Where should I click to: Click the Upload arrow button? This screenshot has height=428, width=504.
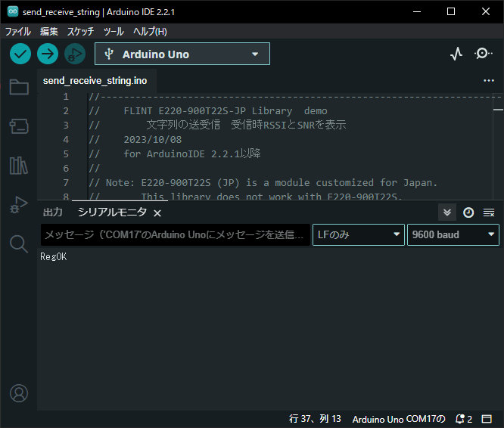48,54
